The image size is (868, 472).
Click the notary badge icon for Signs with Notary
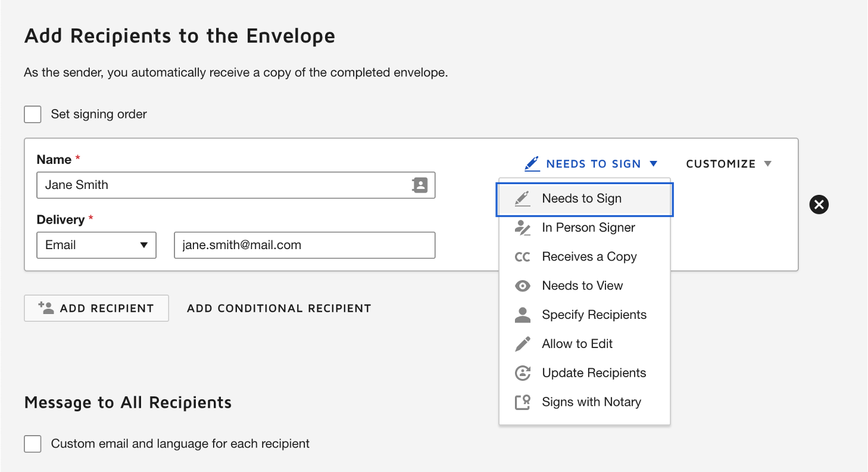coord(522,402)
